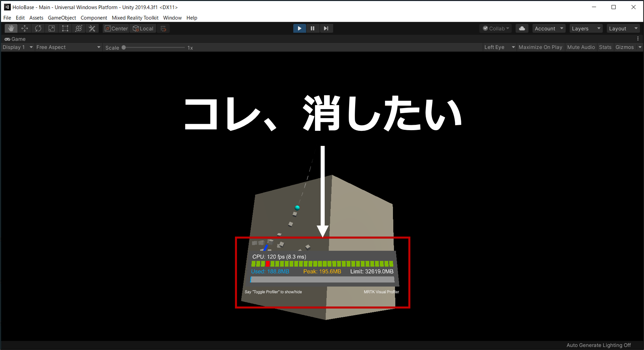Open the Mixed Reality Toolkit menu
The image size is (644, 350).
135,18
